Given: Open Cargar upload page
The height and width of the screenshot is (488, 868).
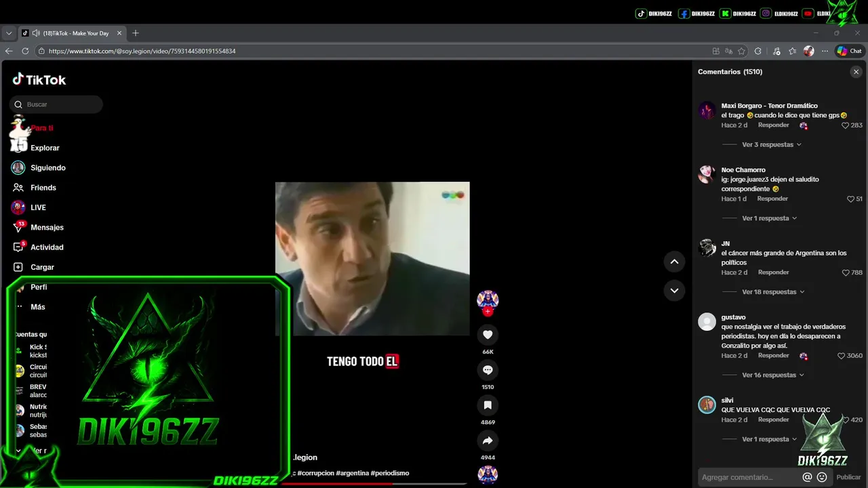Looking at the screenshot, I should (42, 267).
